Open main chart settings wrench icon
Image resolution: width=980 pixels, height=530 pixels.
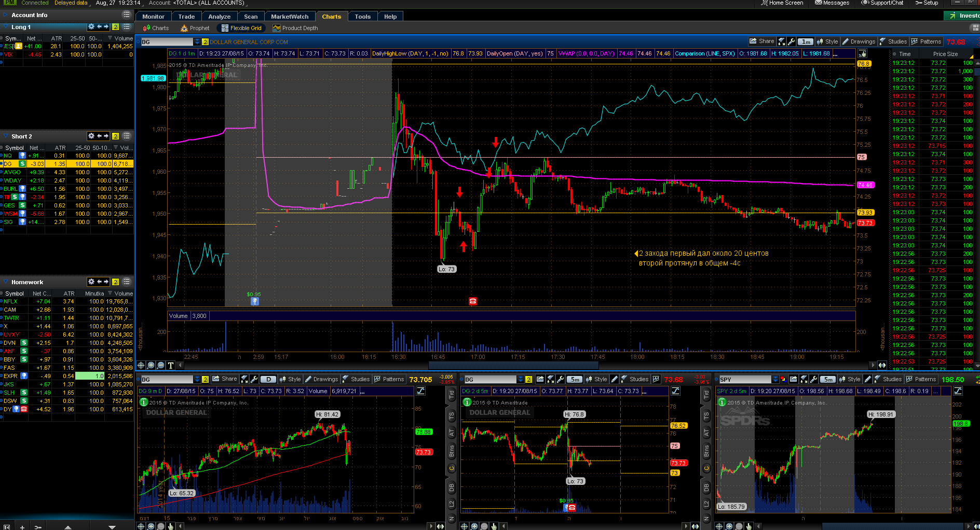(792, 41)
